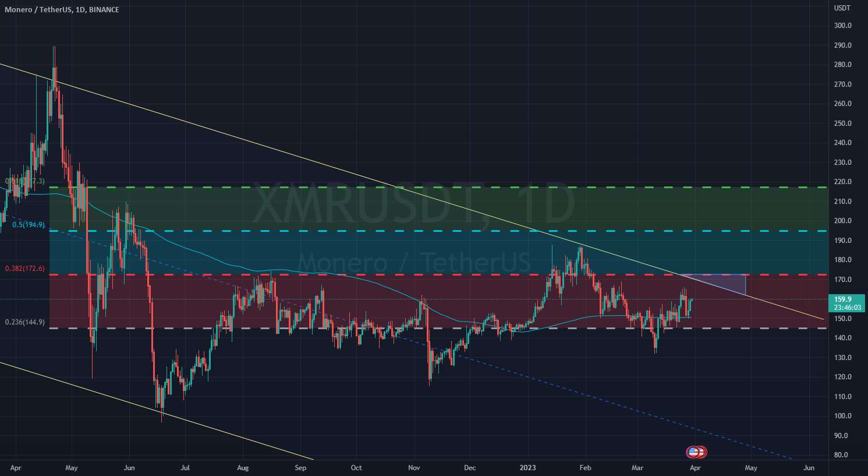Click the Aug label on time axis

(243, 467)
